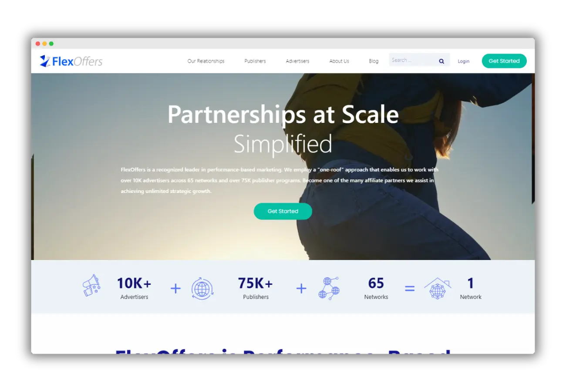The image size is (566, 392).
Task: Click the hero Get Started button
Action: coord(283,211)
